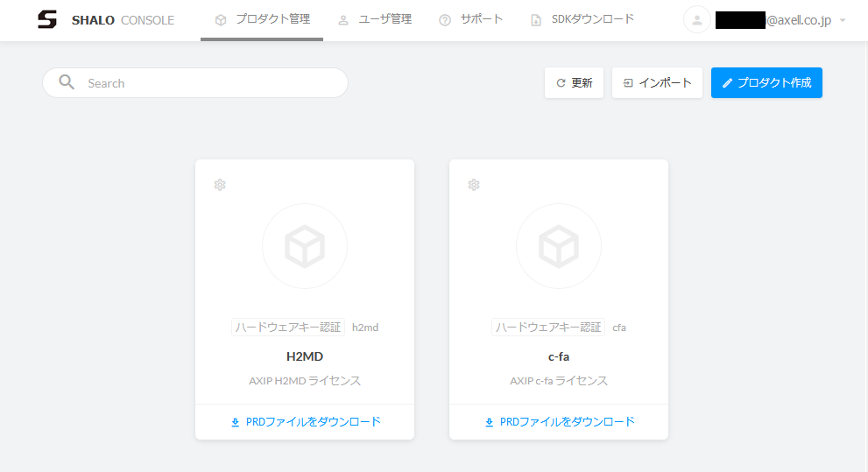Open settings gear on c-fa card
Screen dimensions: 868x472
coord(474,185)
